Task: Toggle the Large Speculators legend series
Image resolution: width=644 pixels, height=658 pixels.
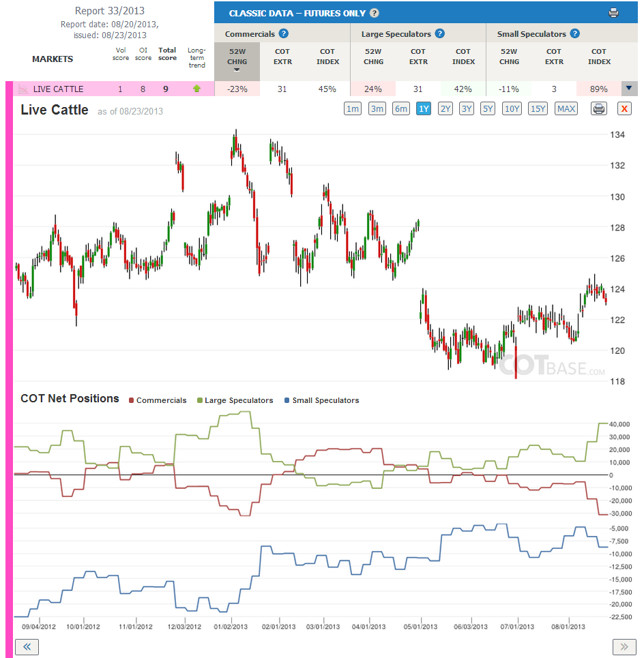Action: [235, 400]
